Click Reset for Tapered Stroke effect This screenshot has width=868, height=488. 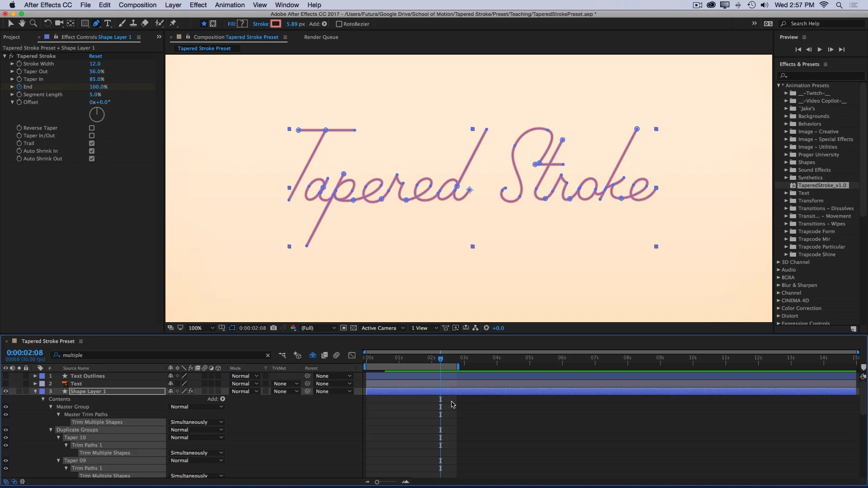click(95, 56)
